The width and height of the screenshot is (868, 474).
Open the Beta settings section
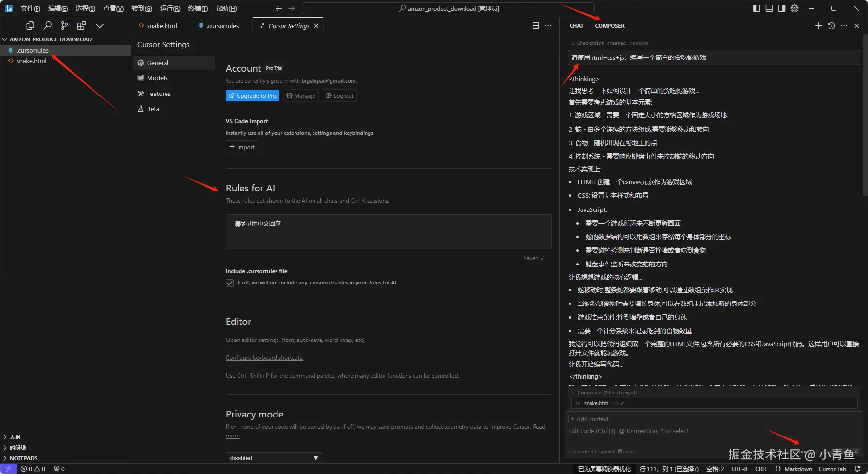tap(174, 109)
